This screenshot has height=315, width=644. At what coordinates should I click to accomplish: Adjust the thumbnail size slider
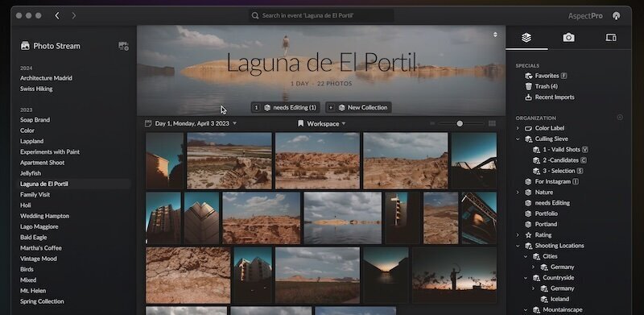(460, 123)
